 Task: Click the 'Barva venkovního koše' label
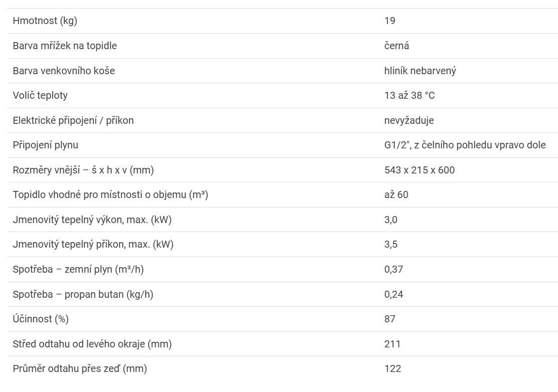point(64,71)
